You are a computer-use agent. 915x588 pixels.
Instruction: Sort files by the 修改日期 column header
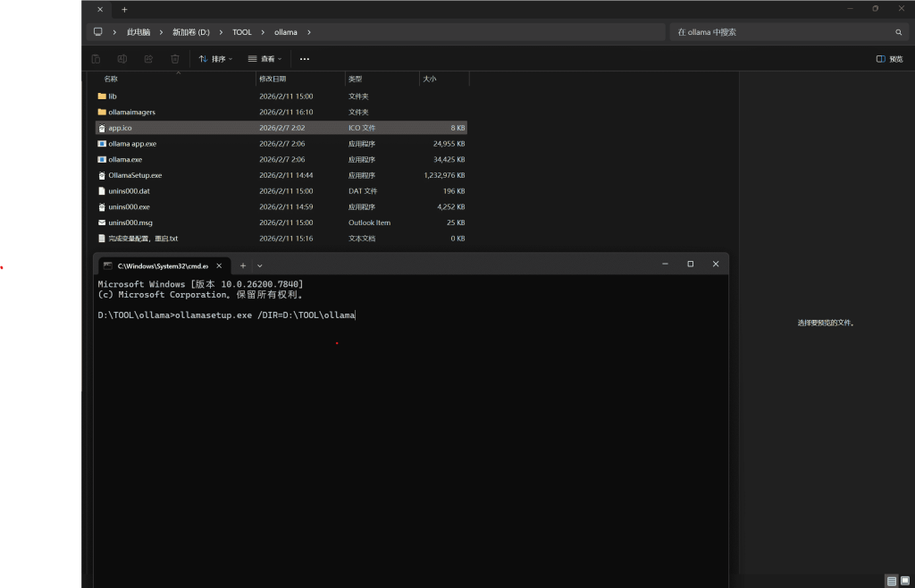[271, 79]
